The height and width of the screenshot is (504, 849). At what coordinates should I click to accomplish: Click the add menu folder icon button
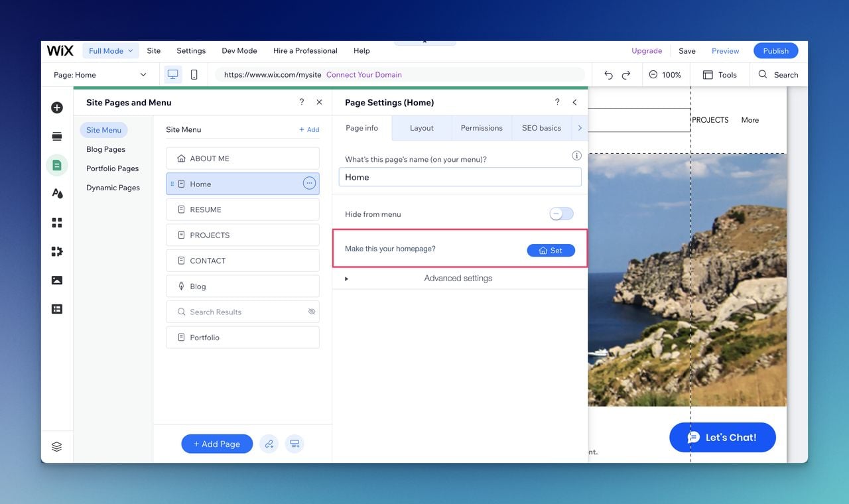pos(294,444)
